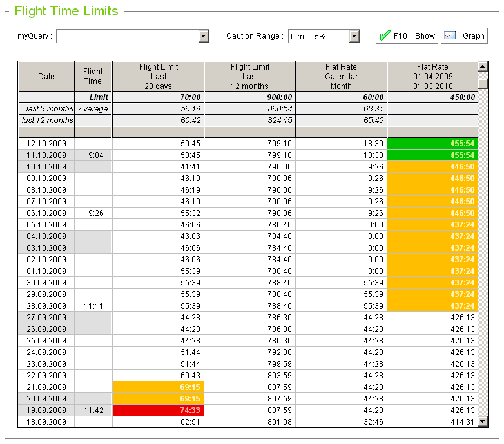Click the Date column header
The width and height of the screenshot is (504, 444).
pyautogui.click(x=46, y=77)
